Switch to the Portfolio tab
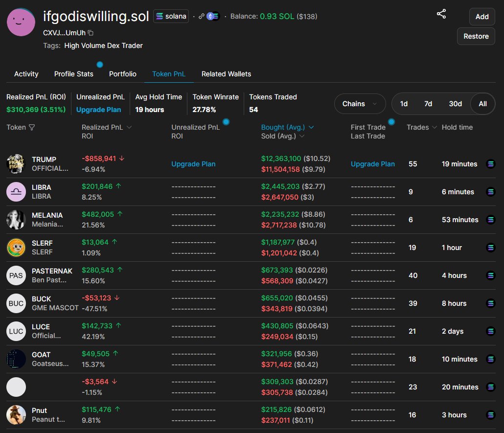 [123, 74]
